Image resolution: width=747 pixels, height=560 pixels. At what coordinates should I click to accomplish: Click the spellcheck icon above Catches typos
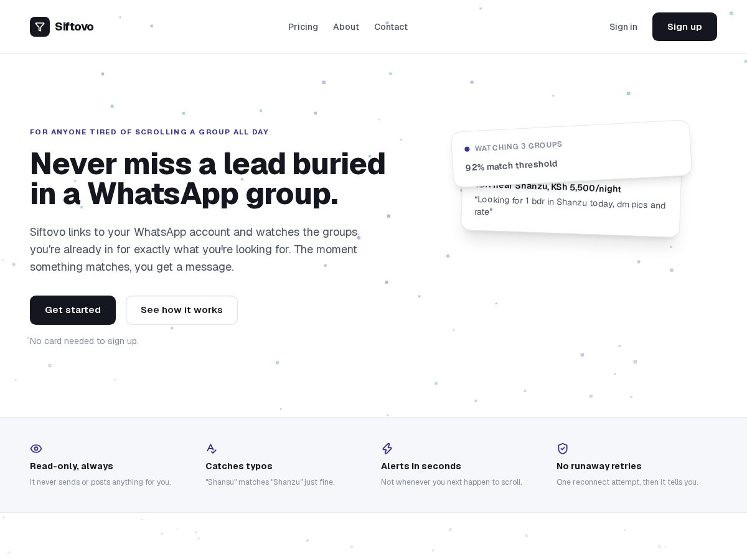(212, 449)
